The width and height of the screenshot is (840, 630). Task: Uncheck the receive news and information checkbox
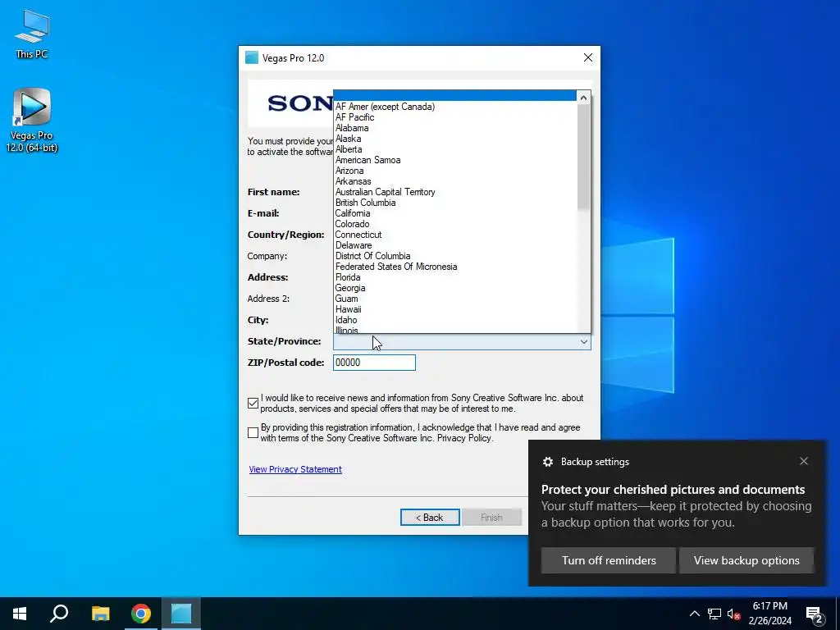253,404
